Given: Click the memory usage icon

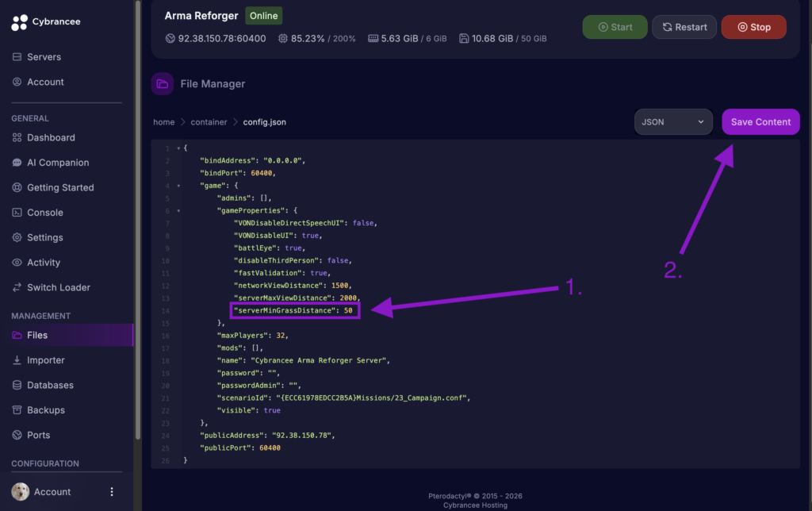Looking at the screenshot, I should pyautogui.click(x=373, y=38).
